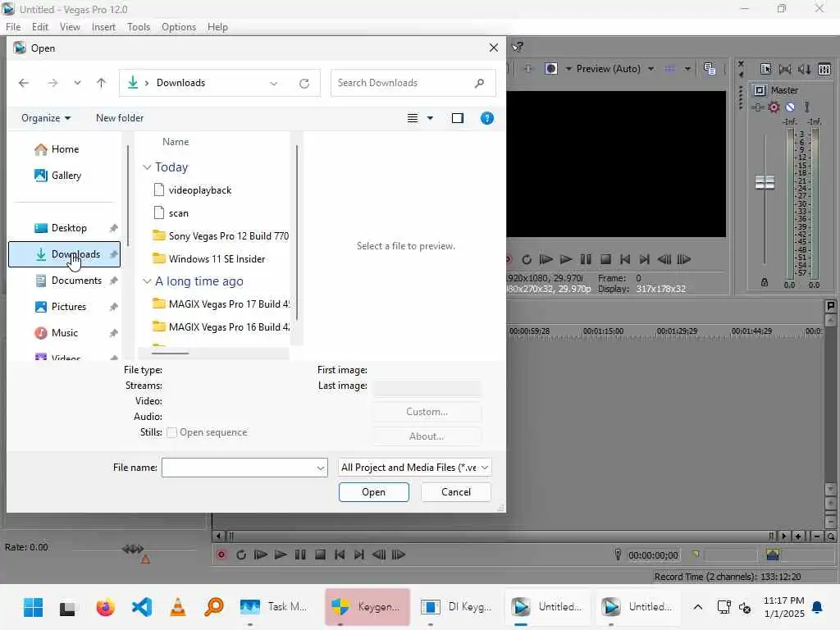This screenshot has height=630, width=840.
Task: Toggle the preview pane button
Action: pyautogui.click(x=458, y=118)
